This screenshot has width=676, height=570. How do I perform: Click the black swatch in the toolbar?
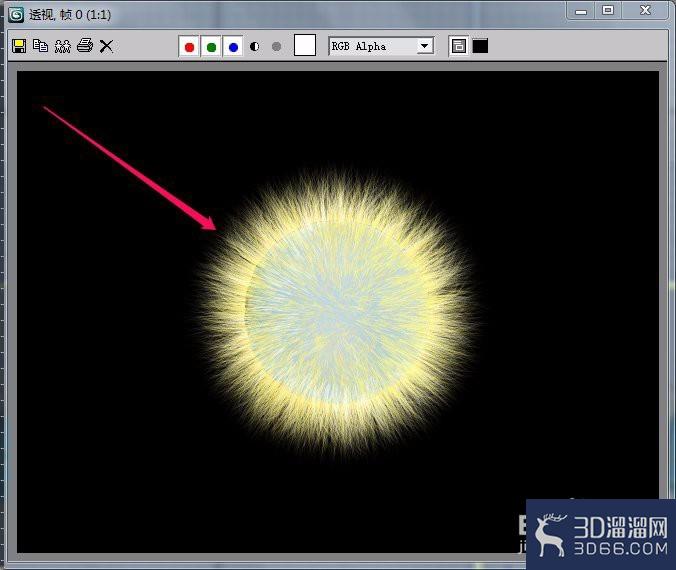tap(480, 46)
